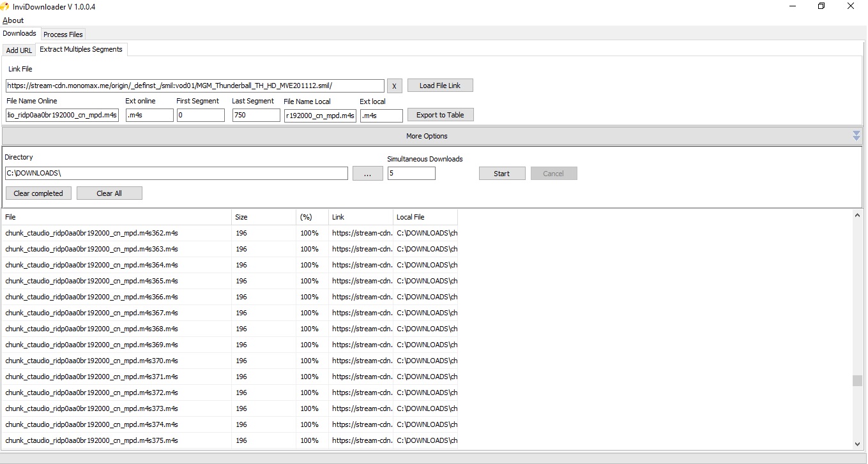Open the About menu
This screenshot has height=464, width=868.
click(13, 20)
